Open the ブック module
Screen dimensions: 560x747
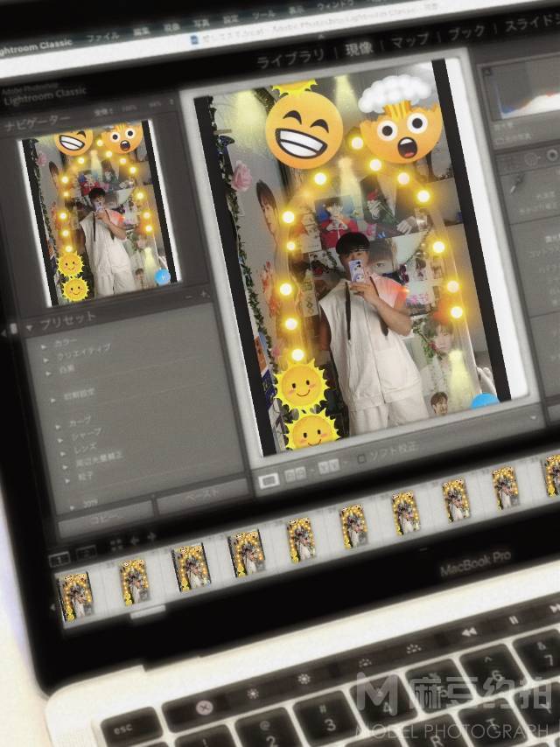[x=466, y=31]
